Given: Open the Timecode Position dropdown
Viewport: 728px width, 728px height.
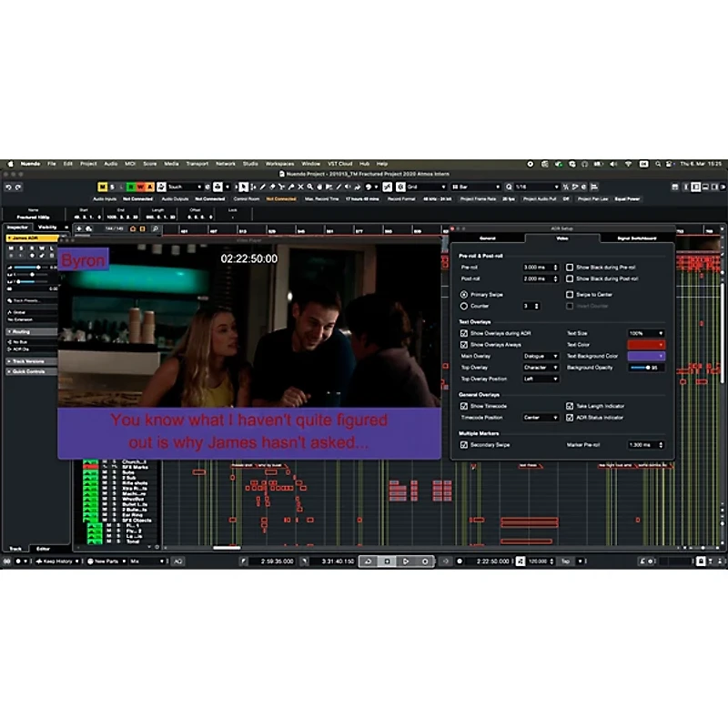Looking at the screenshot, I should (541, 418).
